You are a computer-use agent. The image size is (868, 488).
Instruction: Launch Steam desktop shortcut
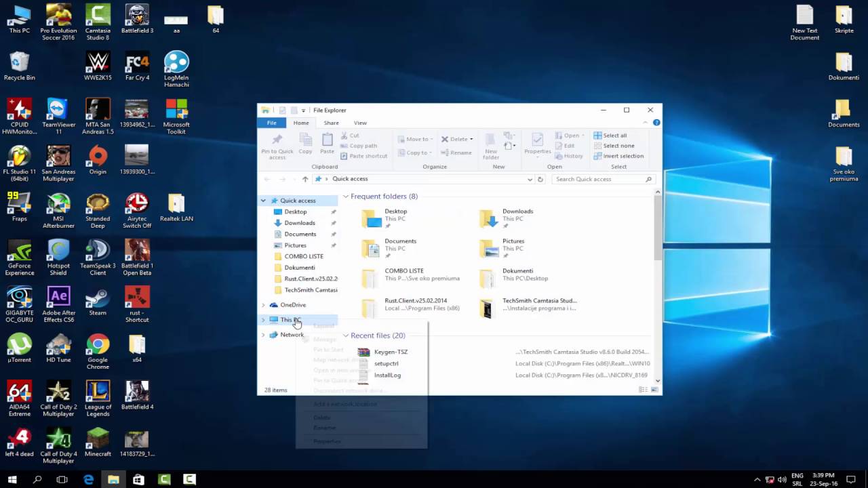pos(98,302)
